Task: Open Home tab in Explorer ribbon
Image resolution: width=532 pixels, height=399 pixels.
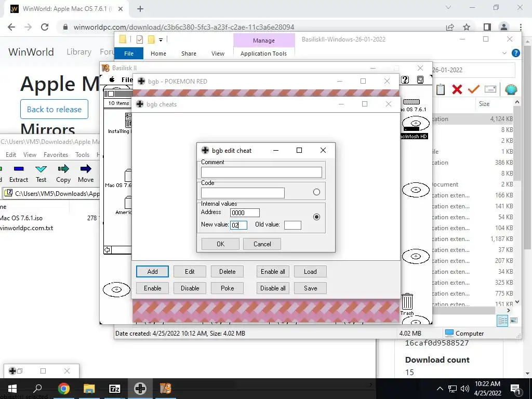Action: click(x=158, y=54)
